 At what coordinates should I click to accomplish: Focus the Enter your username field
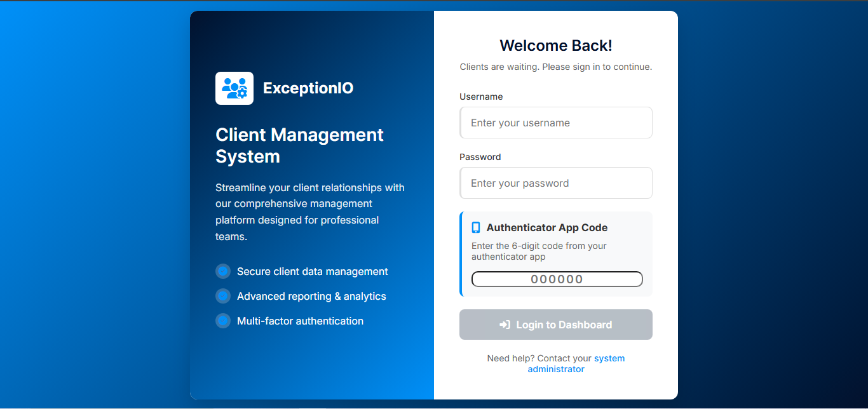[555, 123]
